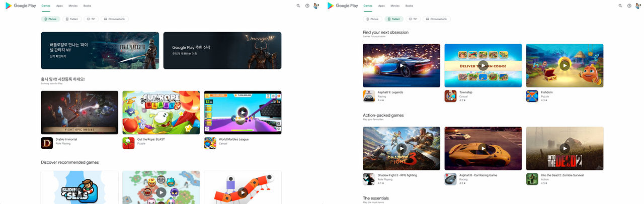Screen dimensions: 644x204
Task: Open the Games tab in the right window
Action: pos(368,6)
